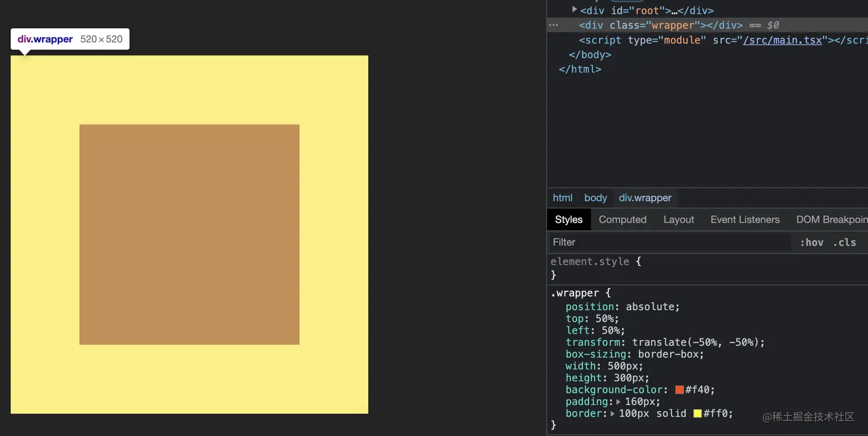Expand the div id="root" node
The image size is (868, 436).
[575, 10]
